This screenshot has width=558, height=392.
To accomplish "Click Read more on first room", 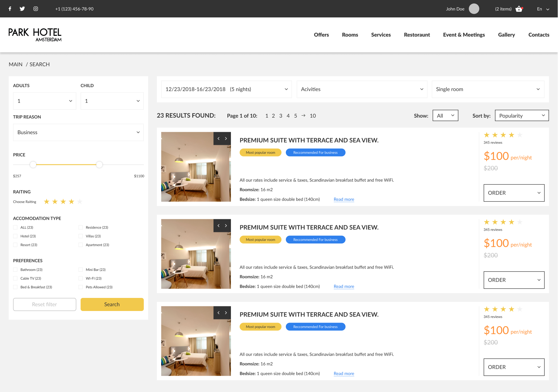I will coord(344,199).
